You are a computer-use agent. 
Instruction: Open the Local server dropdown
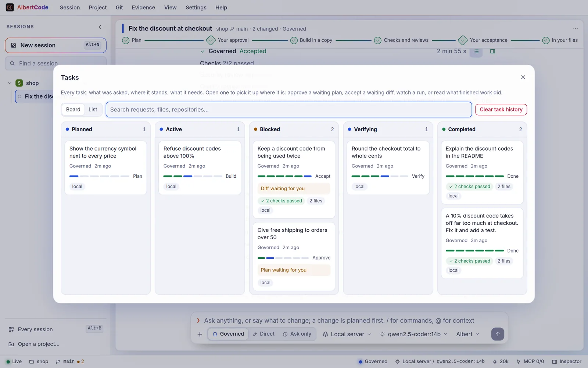347,334
